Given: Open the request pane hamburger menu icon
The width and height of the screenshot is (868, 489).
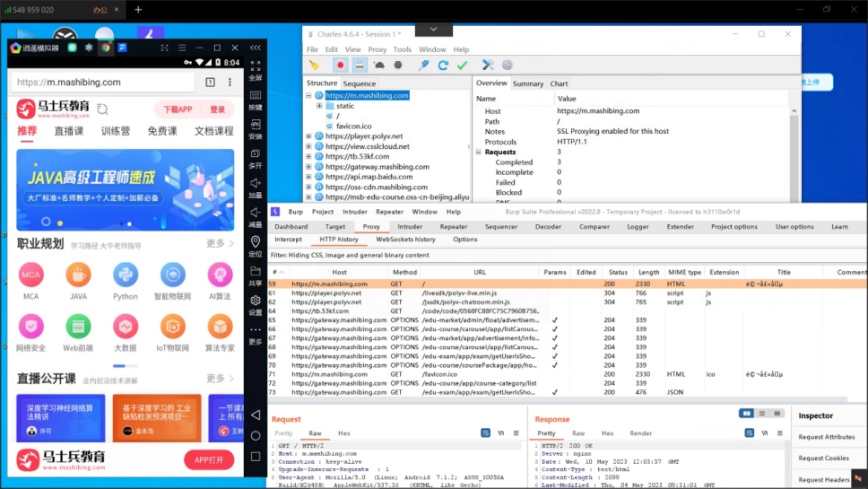Looking at the screenshot, I should point(516,433).
